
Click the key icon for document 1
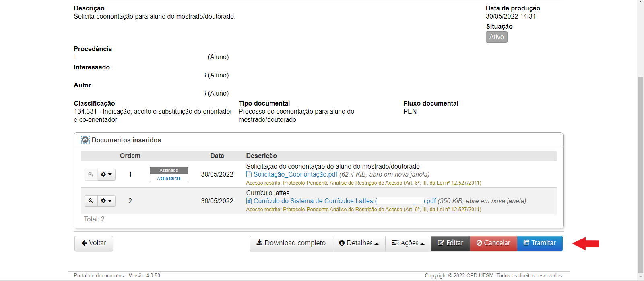[91, 175]
